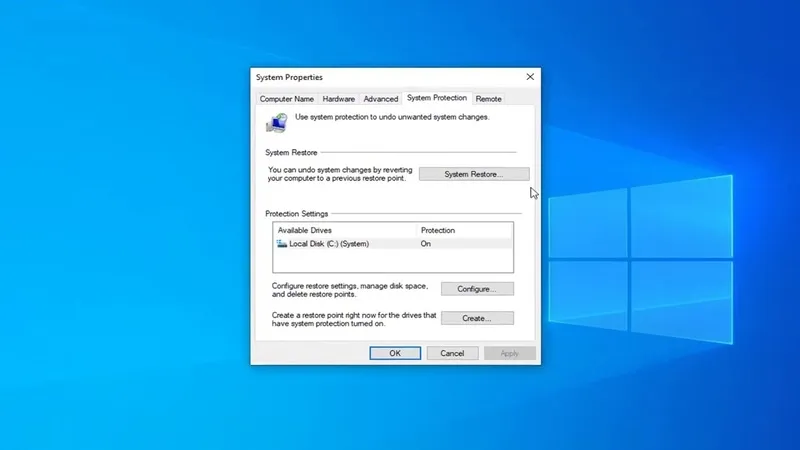The height and width of the screenshot is (450, 800).
Task: Confirm with the OK button
Action: pos(395,353)
